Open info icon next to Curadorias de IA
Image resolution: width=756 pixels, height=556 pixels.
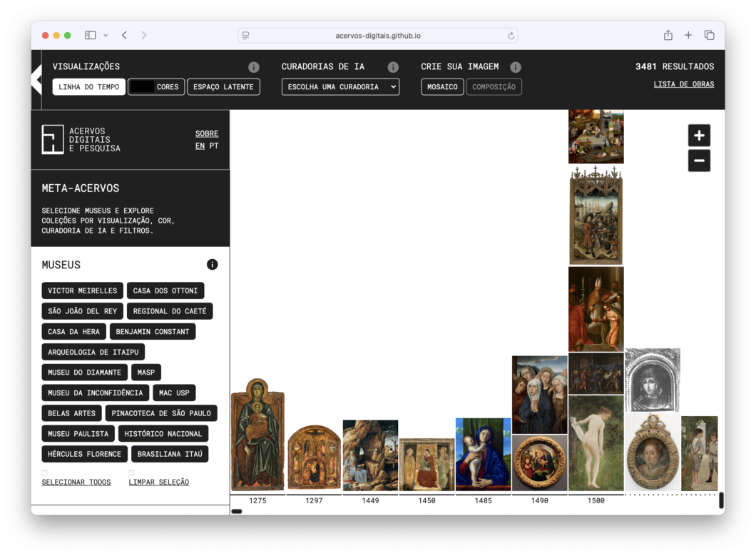coord(393,67)
